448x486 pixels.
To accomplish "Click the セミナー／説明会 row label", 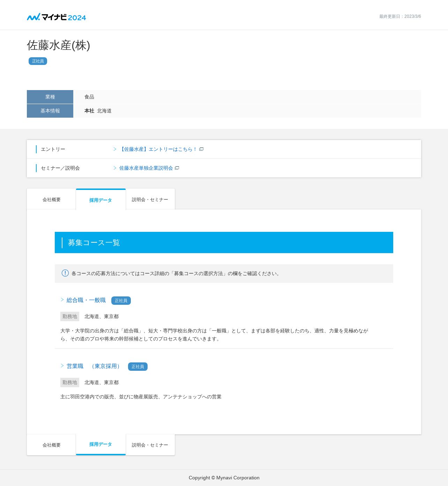I will (x=60, y=168).
